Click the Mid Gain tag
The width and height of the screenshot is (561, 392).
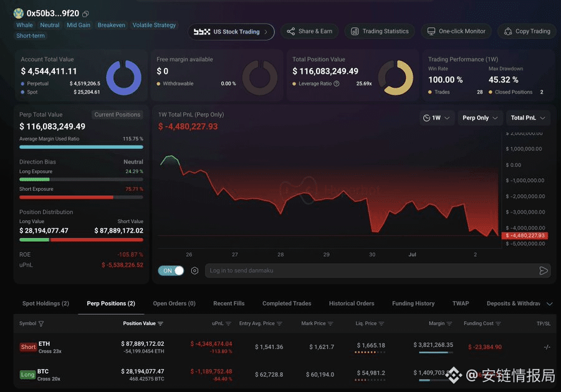79,25
